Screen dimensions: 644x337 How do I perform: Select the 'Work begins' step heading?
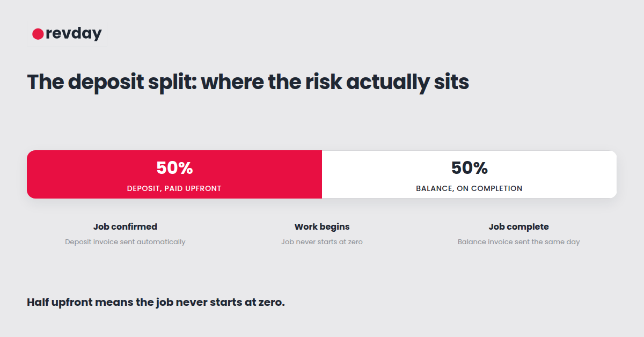[322, 226]
